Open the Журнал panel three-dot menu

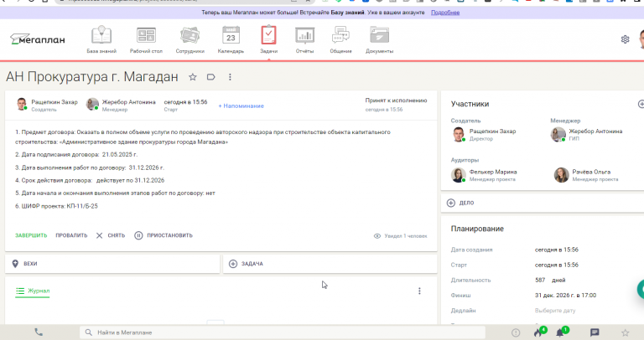point(419,291)
